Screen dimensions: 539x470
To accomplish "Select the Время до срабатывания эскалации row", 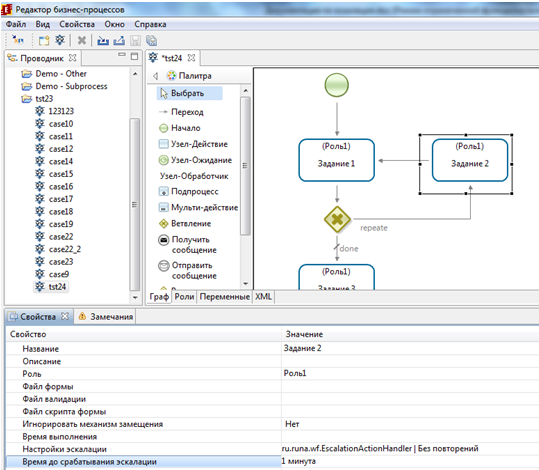I will 272,462.
